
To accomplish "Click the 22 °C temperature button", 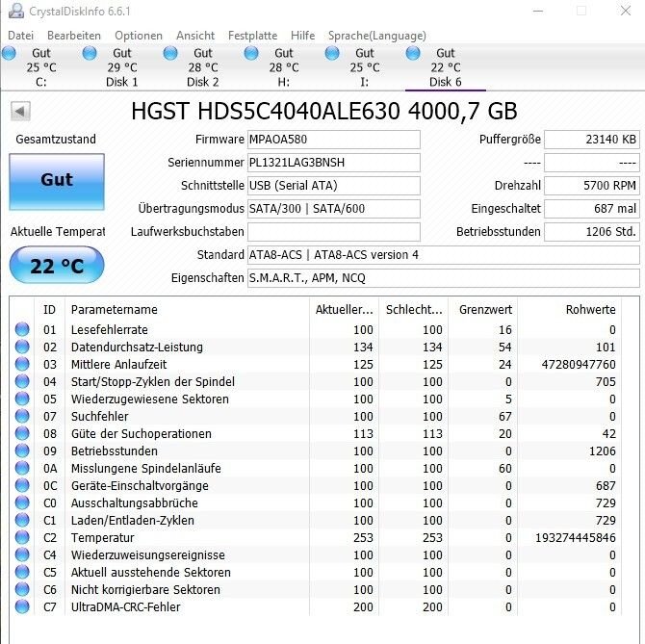I will [57, 266].
